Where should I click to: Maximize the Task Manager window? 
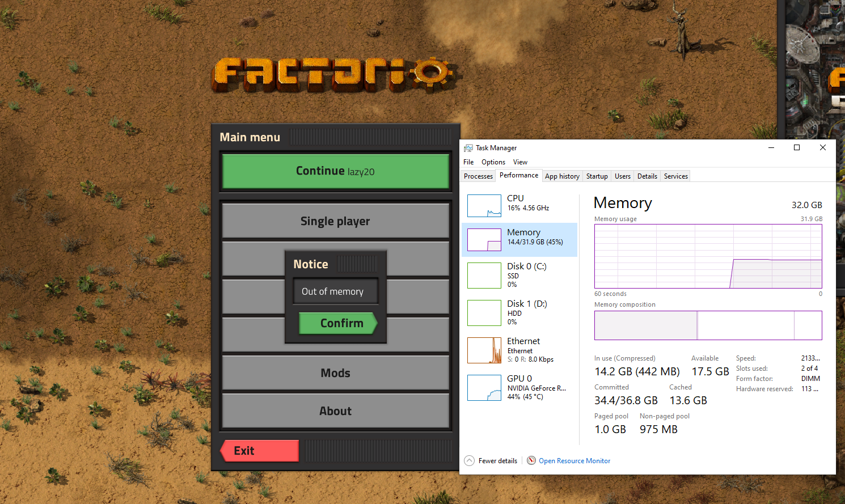pyautogui.click(x=796, y=147)
